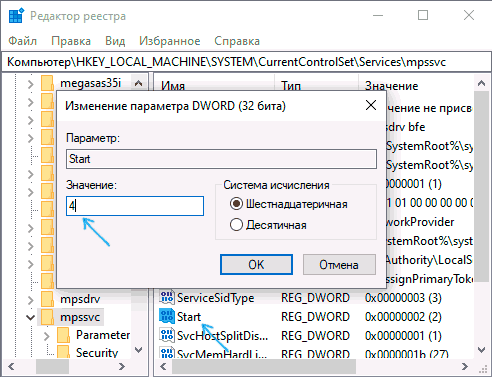Click tree pane scroll right arrow
The width and height of the screenshot is (492, 377).
coord(122,367)
